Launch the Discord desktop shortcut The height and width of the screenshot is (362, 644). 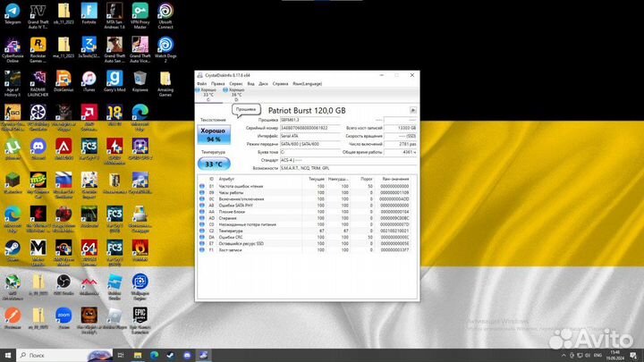coord(38,145)
